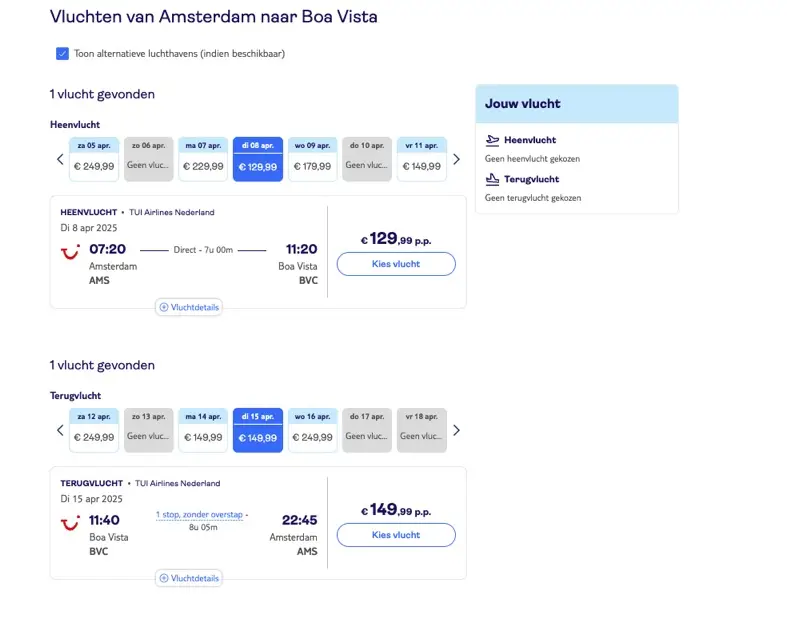787x623 pixels.
Task: Select outbound date za 05 apr. €249,99
Action: pyautogui.click(x=94, y=159)
